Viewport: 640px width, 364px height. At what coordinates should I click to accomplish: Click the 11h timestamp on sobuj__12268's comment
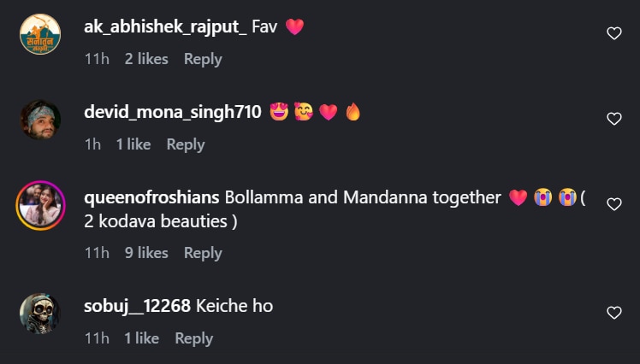97,338
